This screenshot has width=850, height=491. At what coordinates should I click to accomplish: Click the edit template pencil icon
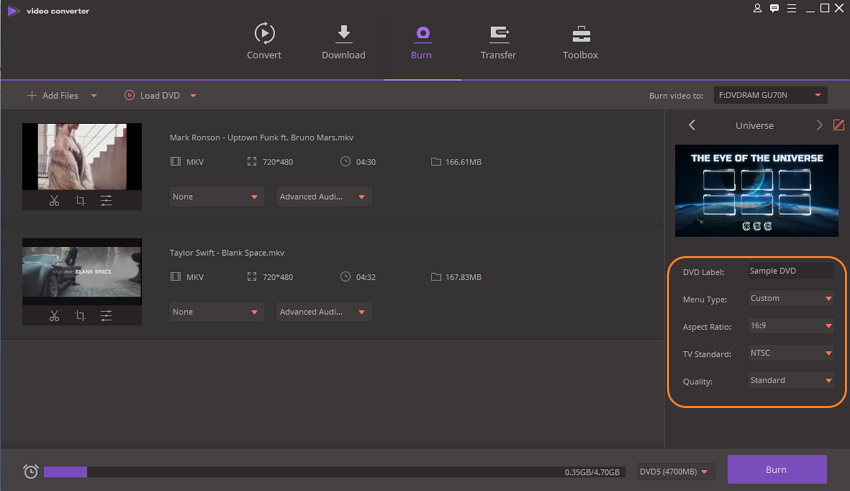839,125
